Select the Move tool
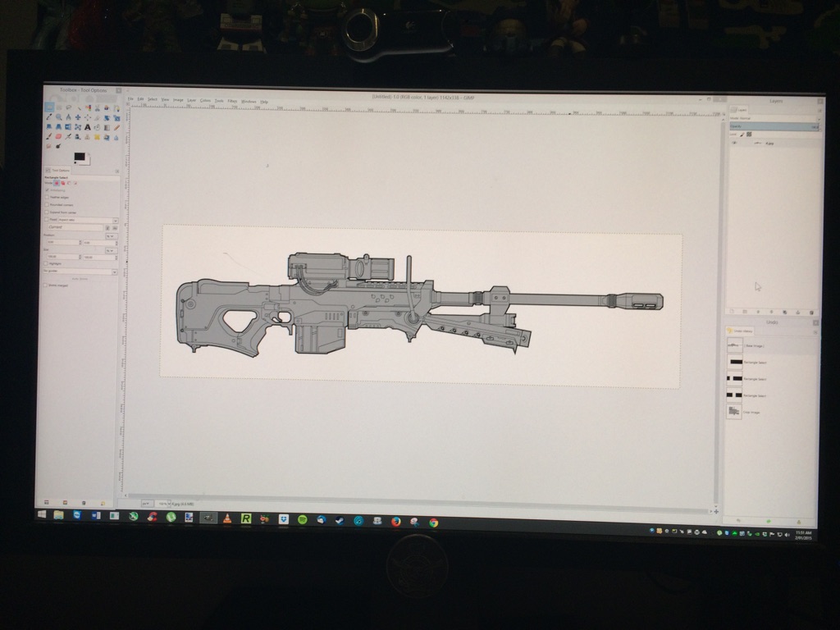This screenshot has height=630, width=840. (78, 117)
